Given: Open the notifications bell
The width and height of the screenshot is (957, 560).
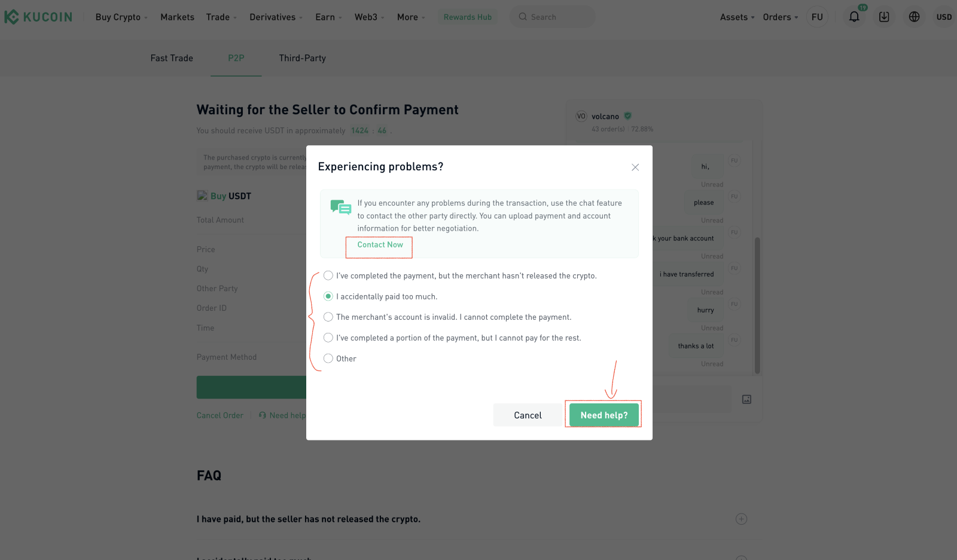Looking at the screenshot, I should point(854,17).
